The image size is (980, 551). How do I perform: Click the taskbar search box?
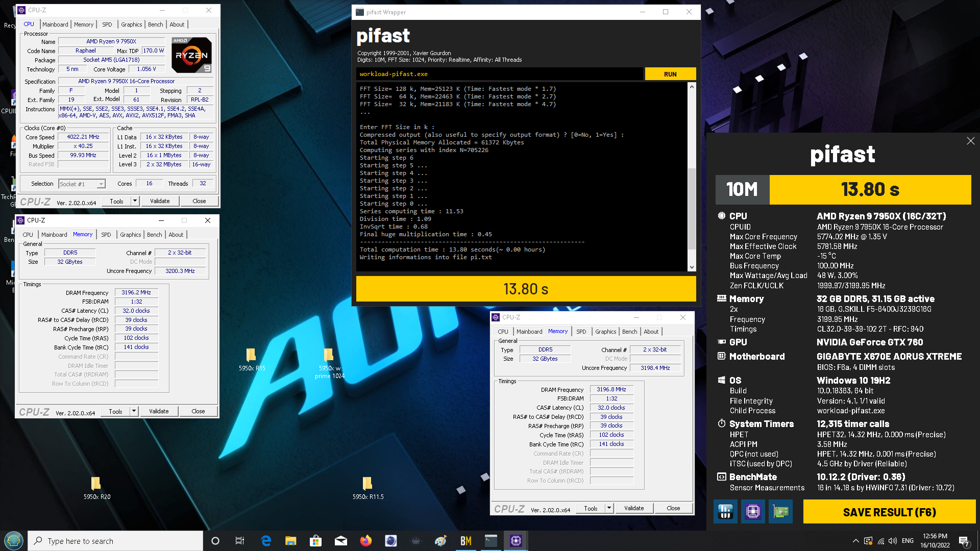point(115,541)
